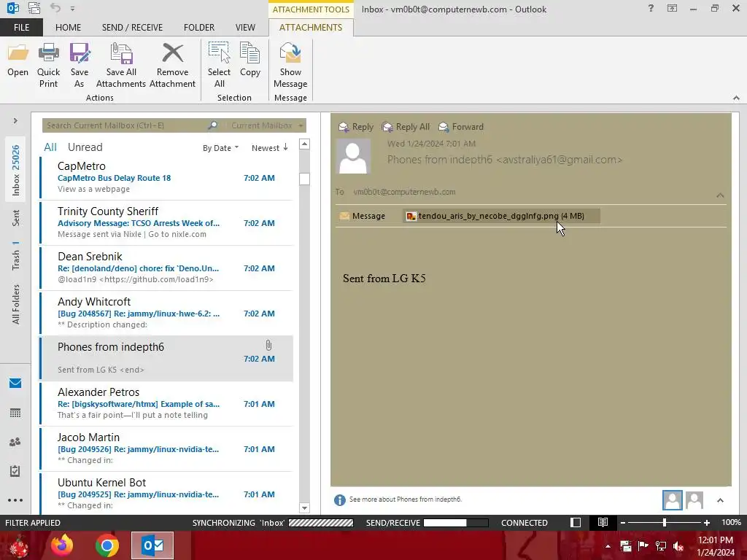
Task: Open the Inbox 25026 folder
Action: coord(16,170)
